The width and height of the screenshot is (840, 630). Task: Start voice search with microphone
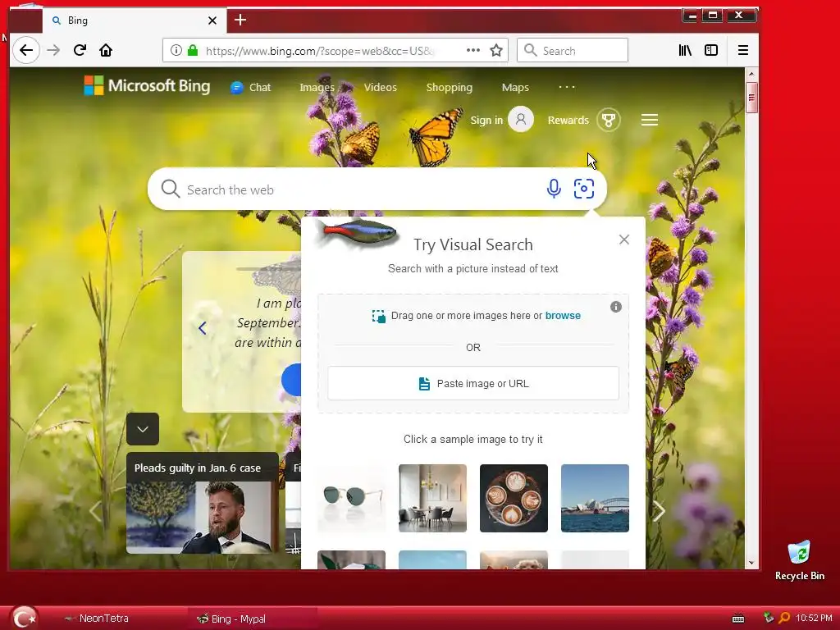554,189
